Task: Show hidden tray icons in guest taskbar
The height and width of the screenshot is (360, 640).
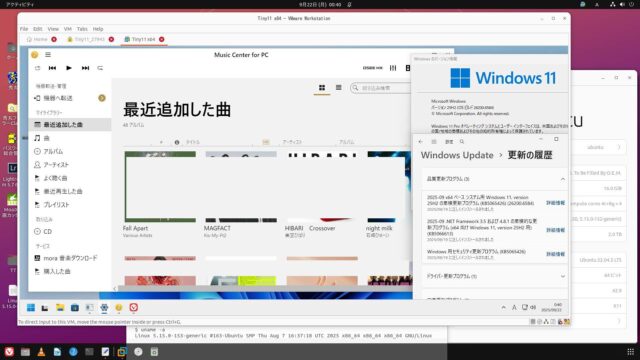Action: tap(503, 307)
